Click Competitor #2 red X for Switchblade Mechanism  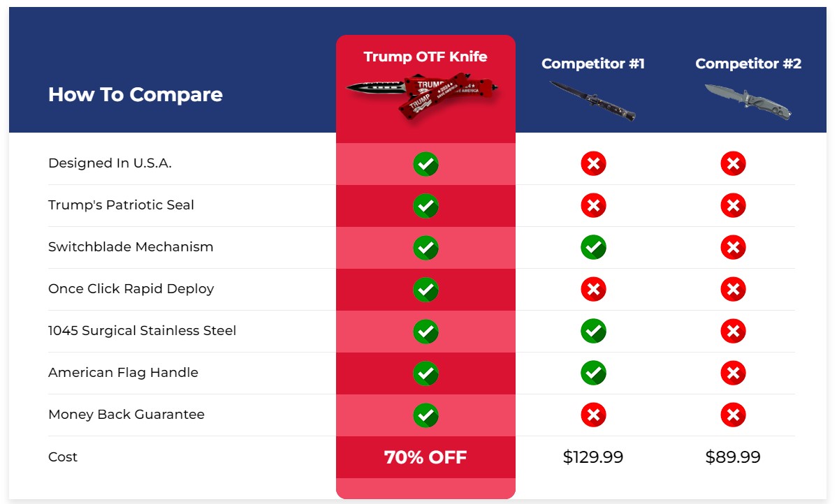734,248
